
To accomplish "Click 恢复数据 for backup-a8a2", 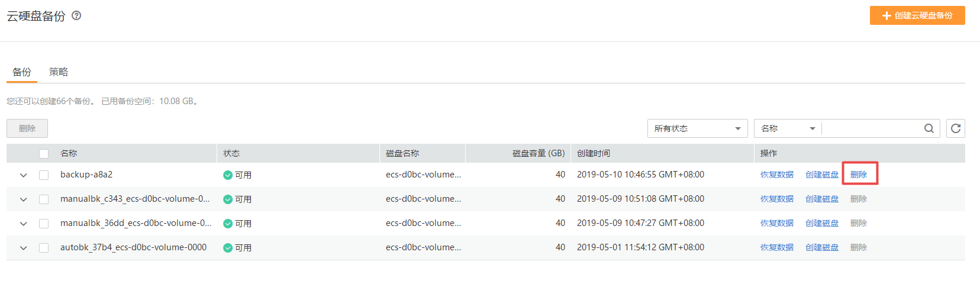I will click(777, 175).
